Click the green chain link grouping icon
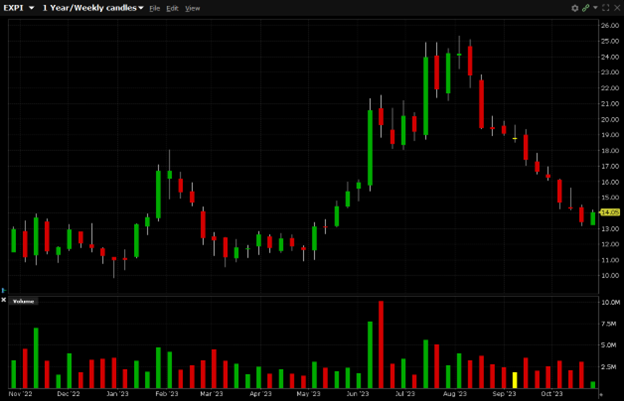Screen dimensions: 624x401 (x=585, y=8)
